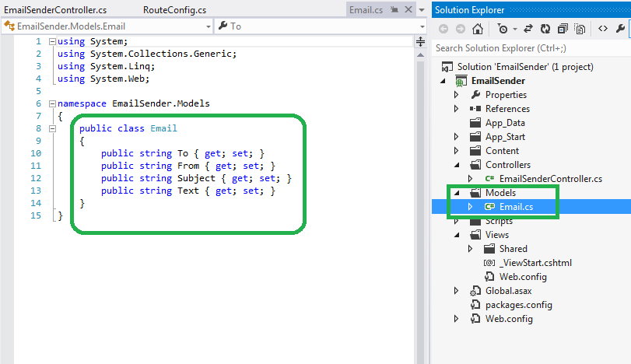Select Email.cs in Solution Explorer
Screen dimensions: 631x364
517,207
